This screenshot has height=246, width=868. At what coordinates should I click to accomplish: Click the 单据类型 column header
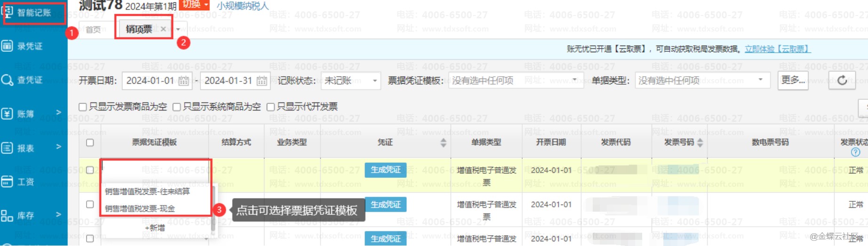pyautogui.click(x=486, y=142)
